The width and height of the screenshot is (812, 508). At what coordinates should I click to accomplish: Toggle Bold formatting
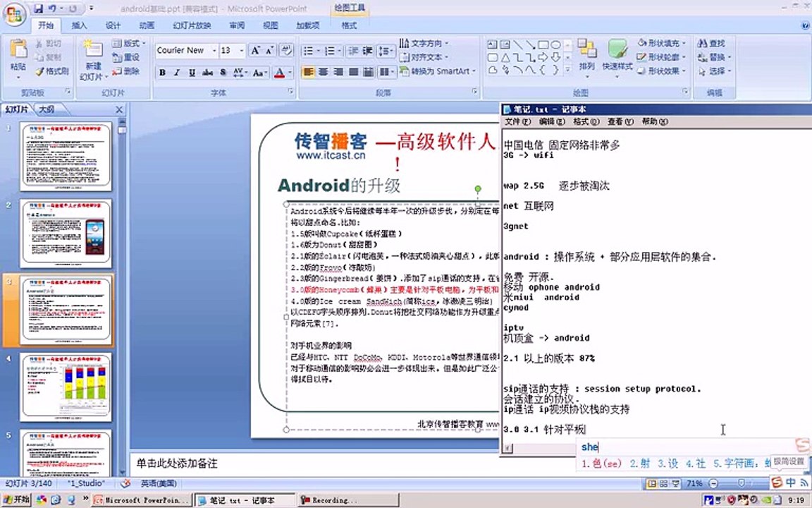(163, 73)
